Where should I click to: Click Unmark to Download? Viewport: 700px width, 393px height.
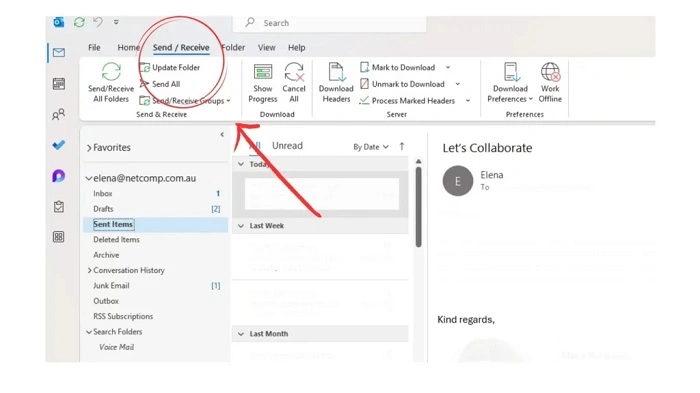pos(402,84)
